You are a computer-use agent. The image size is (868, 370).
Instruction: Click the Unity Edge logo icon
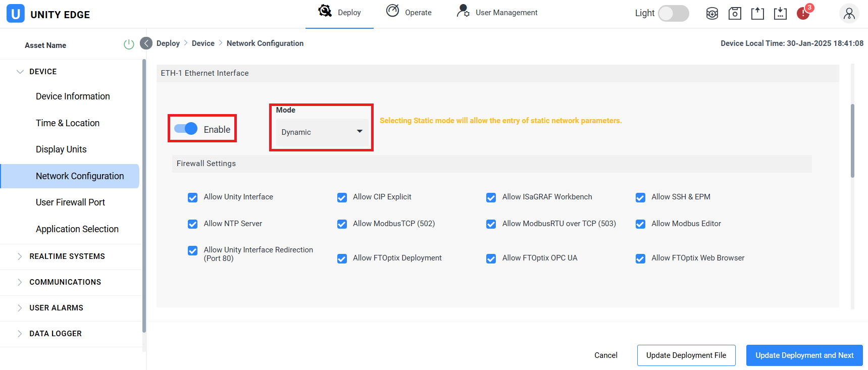[x=16, y=14]
